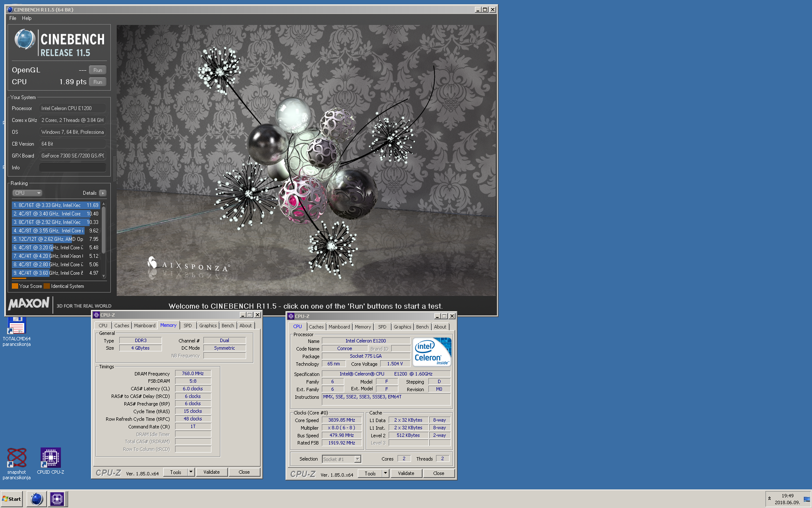Open CPUID CPU-Z desktop shortcut
The image size is (812, 508).
tap(50, 461)
